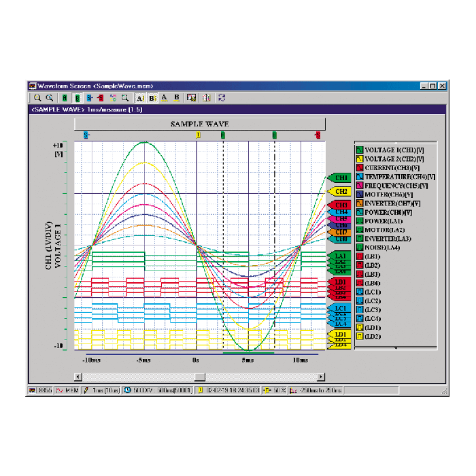The width and height of the screenshot is (476, 476).
Task: Select the green A cursor marker above graph
Action: [223, 135]
